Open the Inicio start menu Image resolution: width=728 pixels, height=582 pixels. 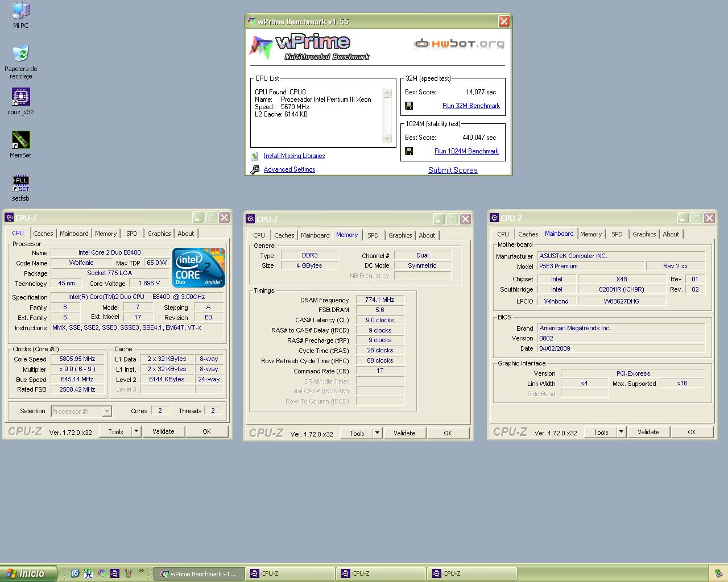pyautogui.click(x=28, y=573)
